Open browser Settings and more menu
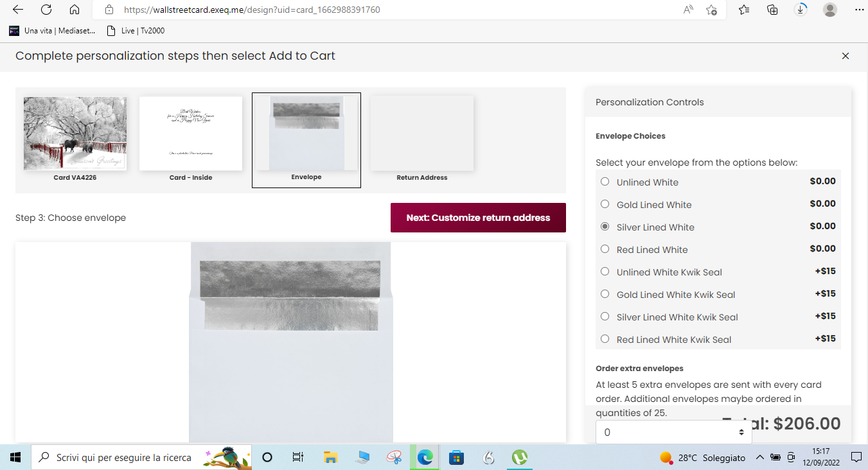 tap(859, 10)
